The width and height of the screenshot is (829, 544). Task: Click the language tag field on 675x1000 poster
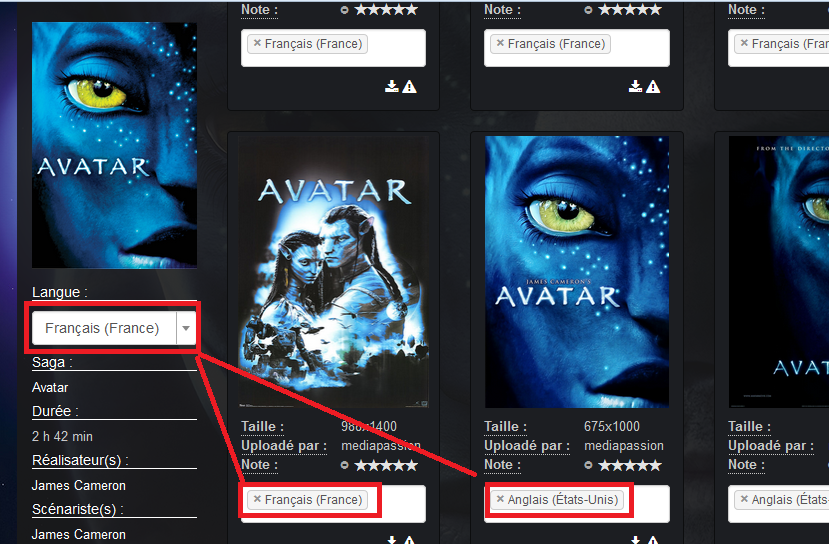tap(577, 504)
